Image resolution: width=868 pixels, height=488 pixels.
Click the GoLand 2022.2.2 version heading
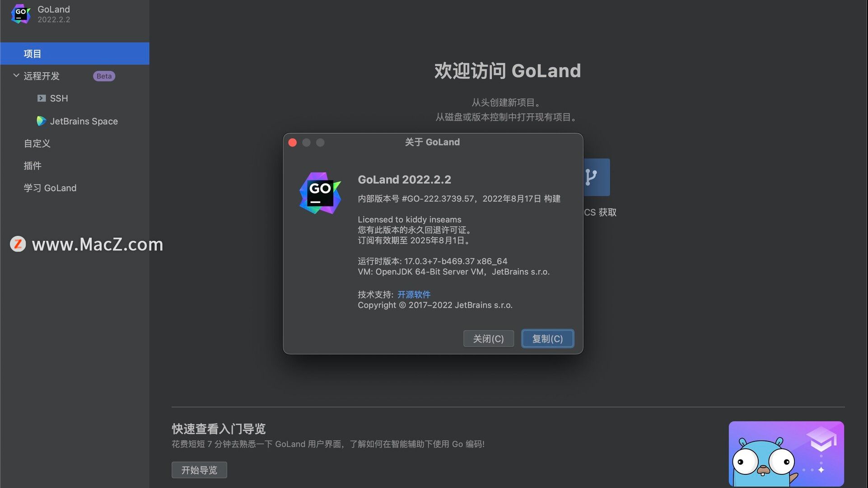click(x=404, y=179)
